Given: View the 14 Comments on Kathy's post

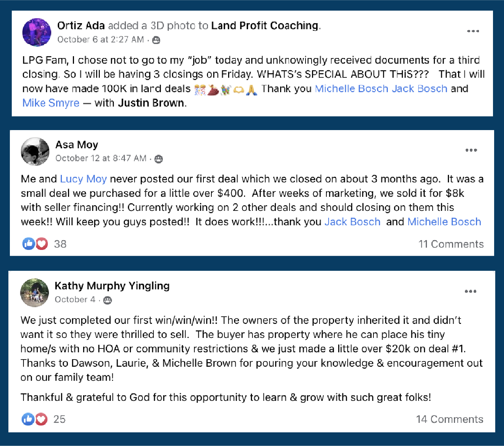Looking at the screenshot, I should click(449, 419).
